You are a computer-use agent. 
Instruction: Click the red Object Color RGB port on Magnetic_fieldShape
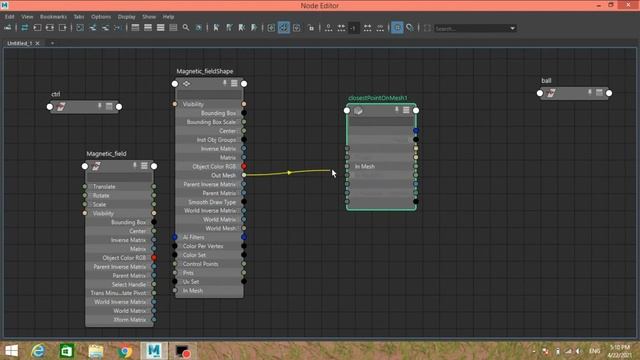point(244,166)
